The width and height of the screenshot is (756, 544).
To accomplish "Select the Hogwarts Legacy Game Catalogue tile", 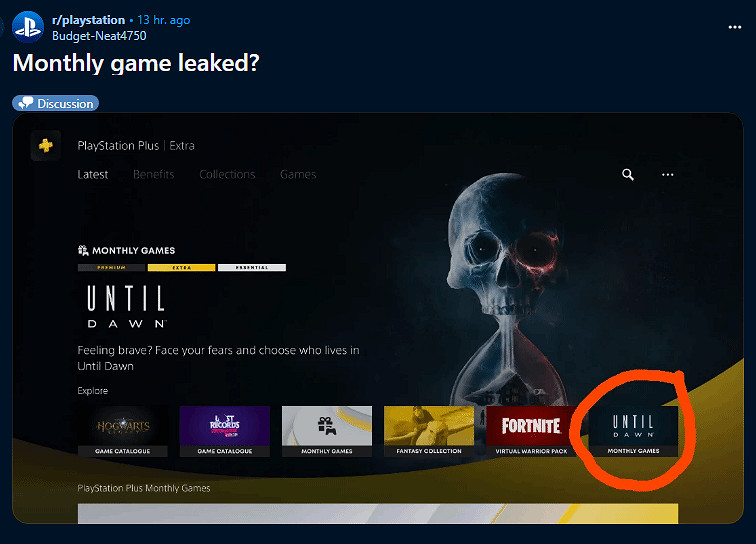I will (x=122, y=430).
